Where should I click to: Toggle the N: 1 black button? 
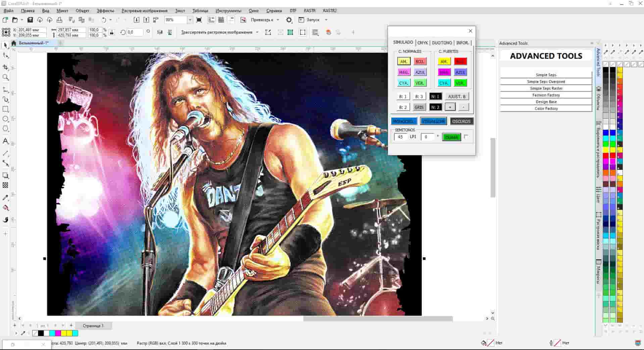(435, 96)
